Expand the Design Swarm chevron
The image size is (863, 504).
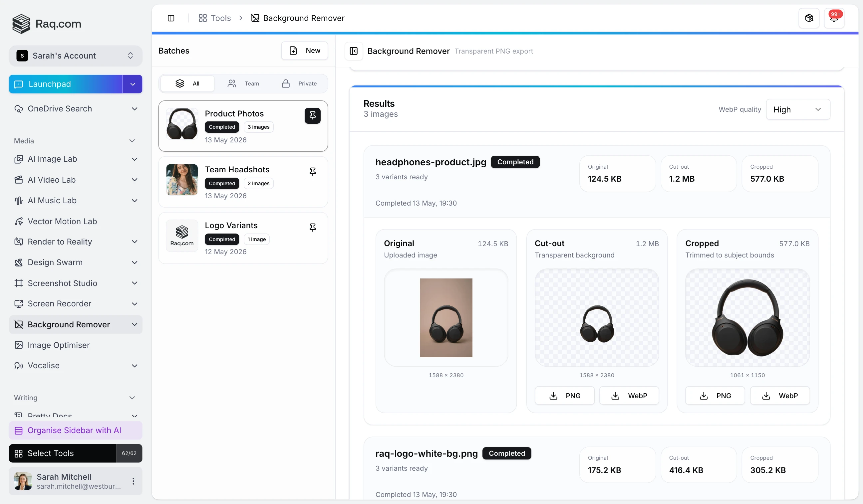tap(135, 262)
